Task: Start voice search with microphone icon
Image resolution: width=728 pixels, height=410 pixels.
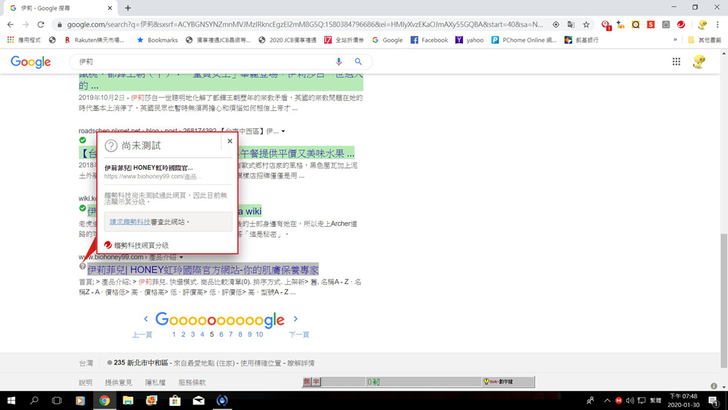Action: coord(339,61)
